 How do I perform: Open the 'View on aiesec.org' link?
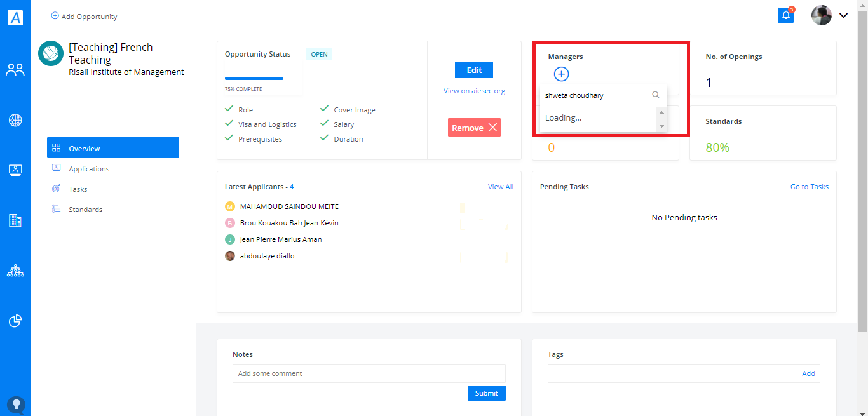[474, 91]
